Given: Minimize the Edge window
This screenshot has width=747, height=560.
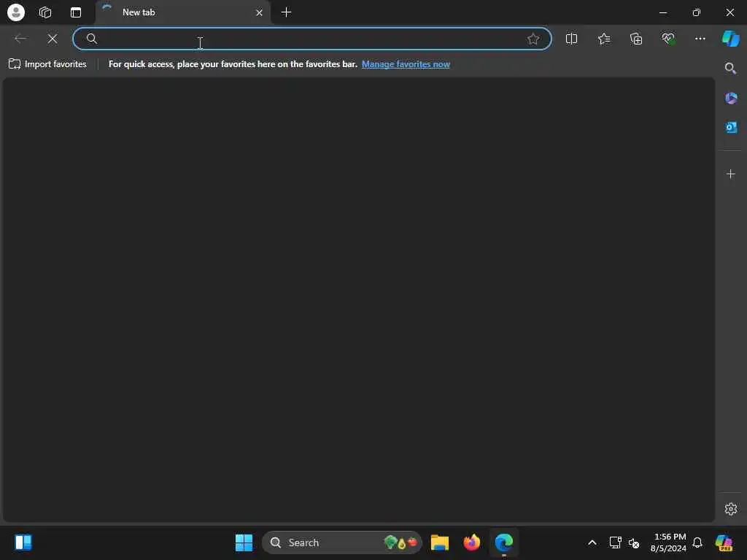Looking at the screenshot, I should [663, 12].
